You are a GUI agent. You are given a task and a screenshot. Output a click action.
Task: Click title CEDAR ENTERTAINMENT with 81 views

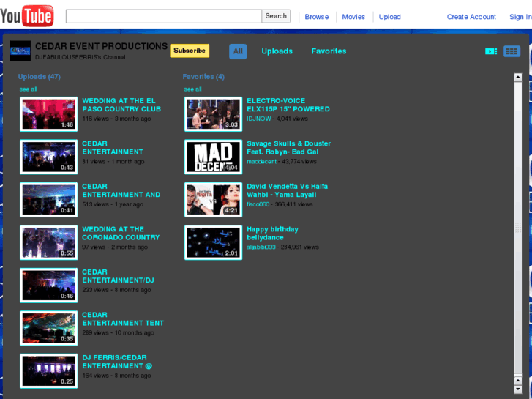click(x=113, y=148)
